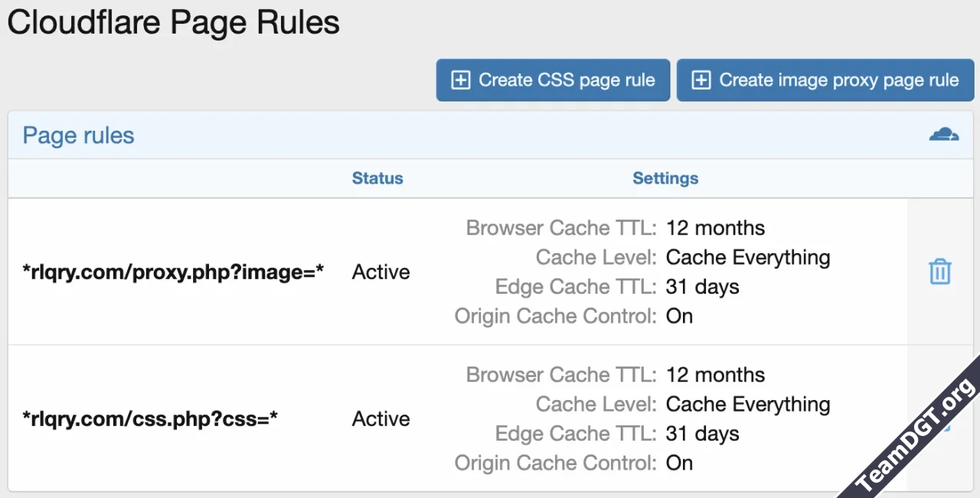Image resolution: width=980 pixels, height=498 pixels.
Task: Click the plus icon on Create image proxy rule
Action: [x=699, y=80]
